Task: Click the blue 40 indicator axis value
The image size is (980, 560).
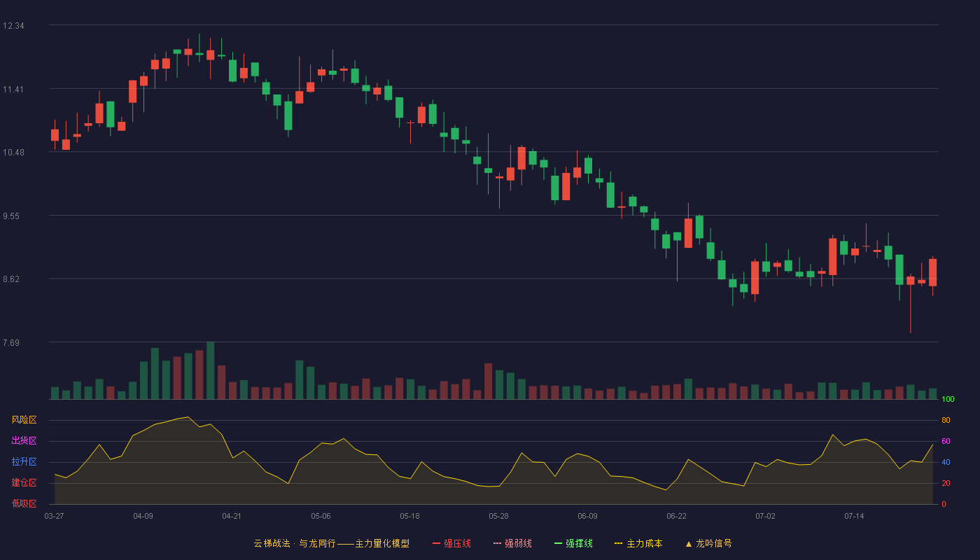Action: point(946,462)
